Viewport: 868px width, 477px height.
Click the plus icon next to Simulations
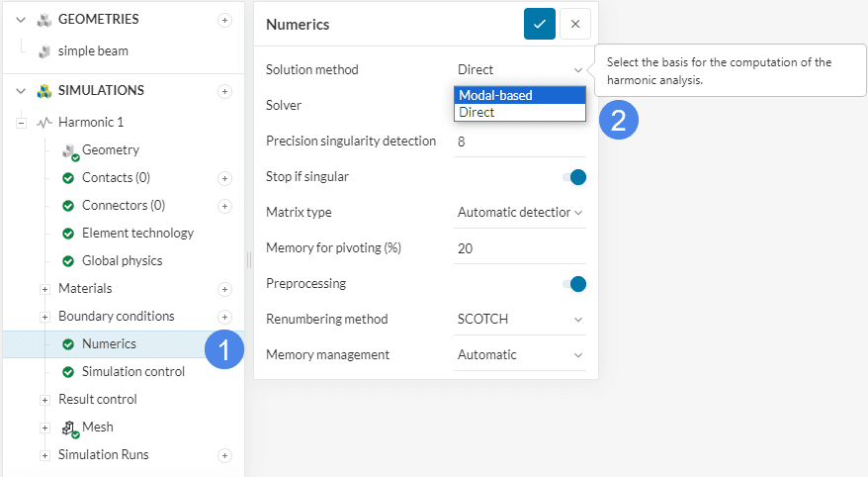[x=224, y=91]
